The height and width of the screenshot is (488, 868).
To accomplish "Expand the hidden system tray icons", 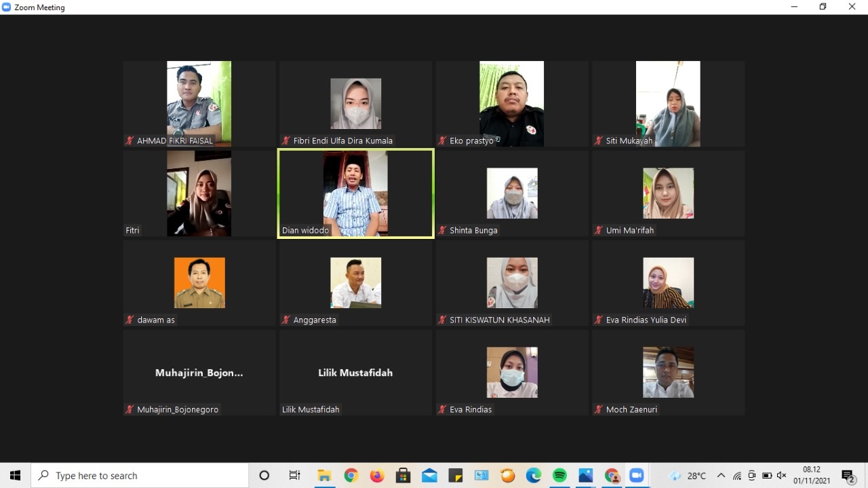I will point(721,476).
